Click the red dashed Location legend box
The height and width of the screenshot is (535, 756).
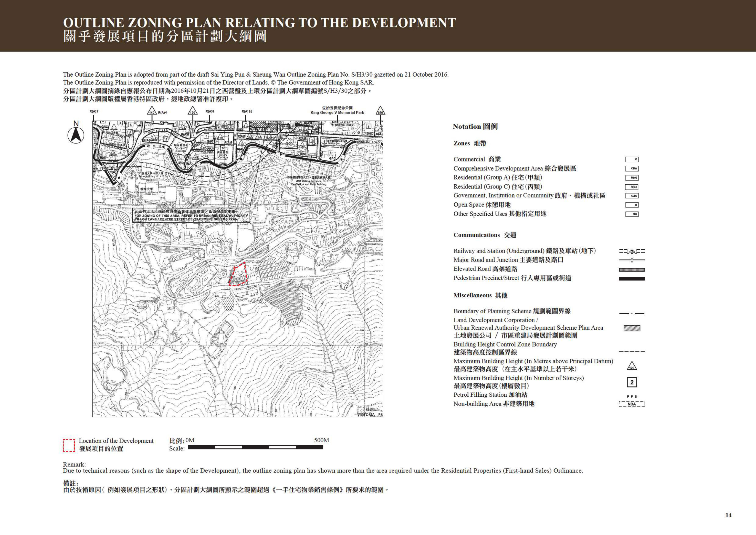pyautogui.click(x=69, y=445)
